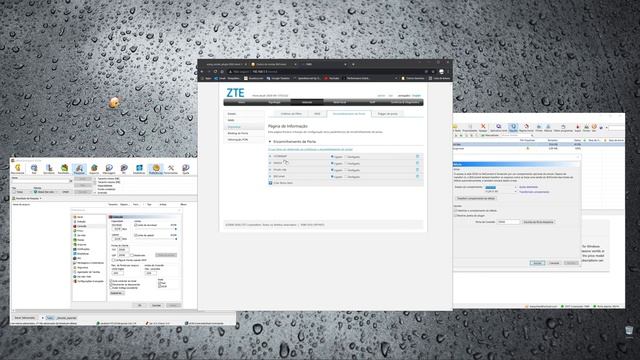Image resolution: width=640 pixels, height=360 pixels.
Task: Select Proxy in eMule preferences list
Action: coord(79,231)
